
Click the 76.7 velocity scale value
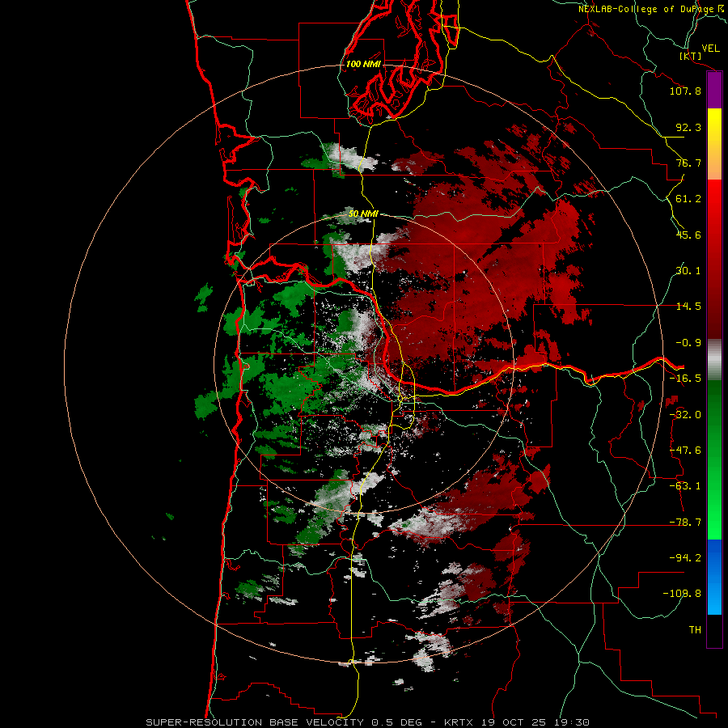click(688, 163)
